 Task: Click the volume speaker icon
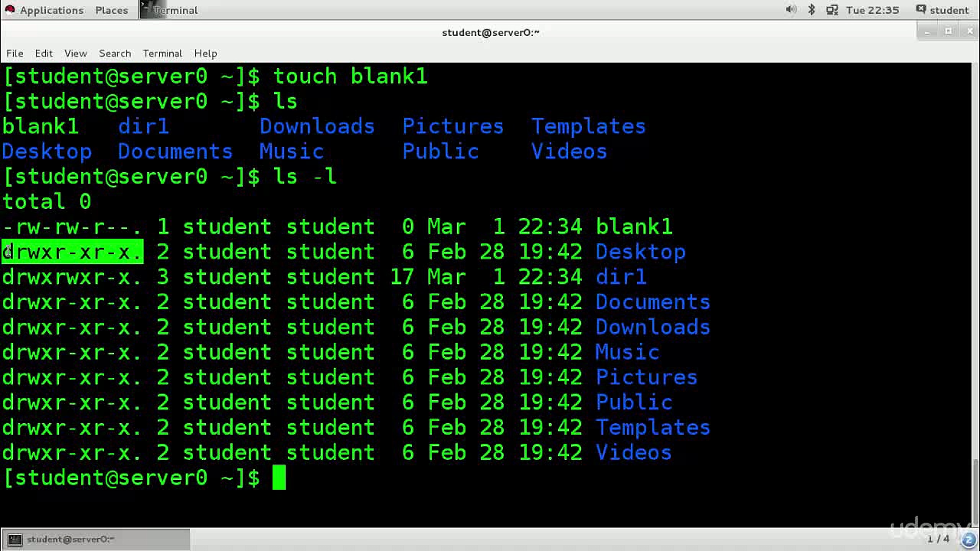point(791,10)
